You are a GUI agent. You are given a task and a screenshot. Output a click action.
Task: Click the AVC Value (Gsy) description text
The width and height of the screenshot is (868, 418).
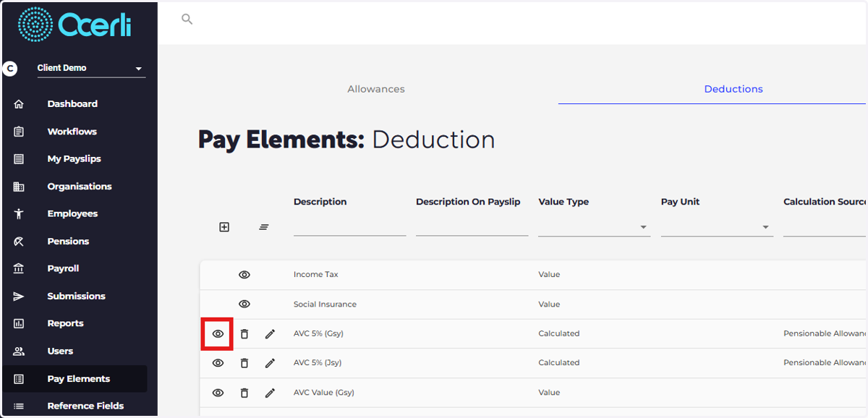pos(323,393)
